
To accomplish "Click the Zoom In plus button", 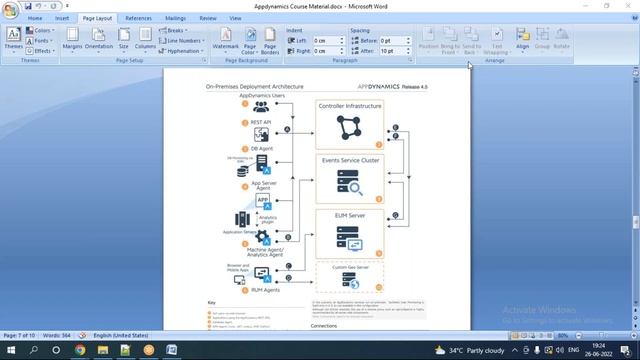I will click(x=634, y=336).
